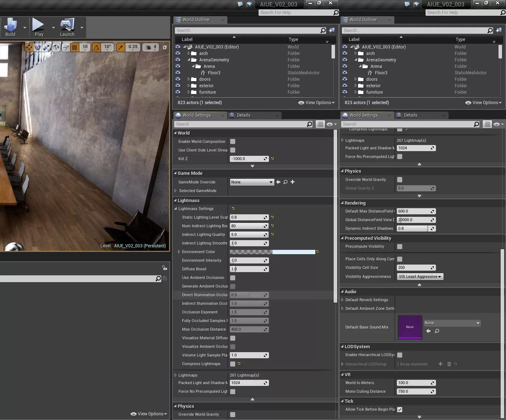Image resolution: width=506 pixels, height=420 pixels.
Task: Toggle the grid snapping icon in viewport
Action: click(75, 47)
